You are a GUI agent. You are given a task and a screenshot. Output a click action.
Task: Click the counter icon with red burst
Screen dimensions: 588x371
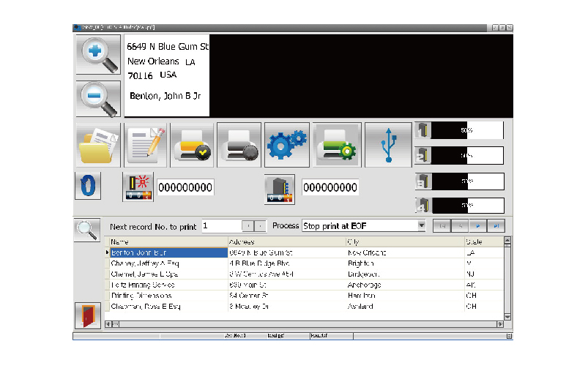(x=138, y=187)
